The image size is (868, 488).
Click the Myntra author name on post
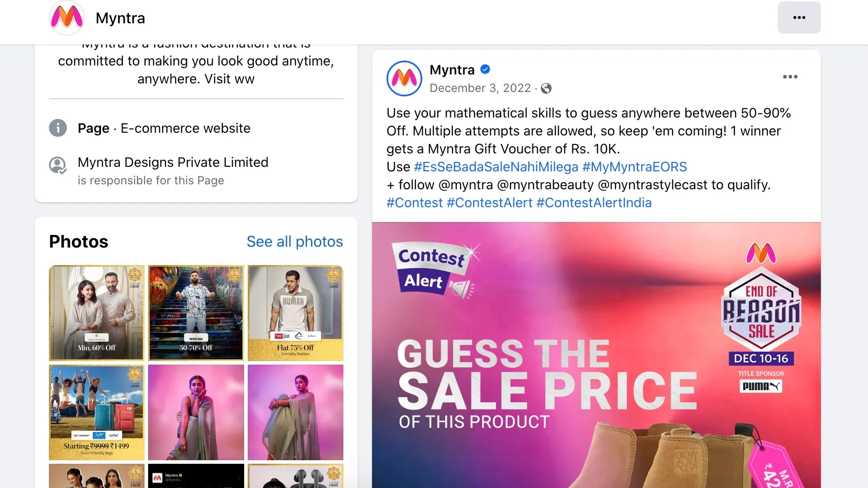452,70
